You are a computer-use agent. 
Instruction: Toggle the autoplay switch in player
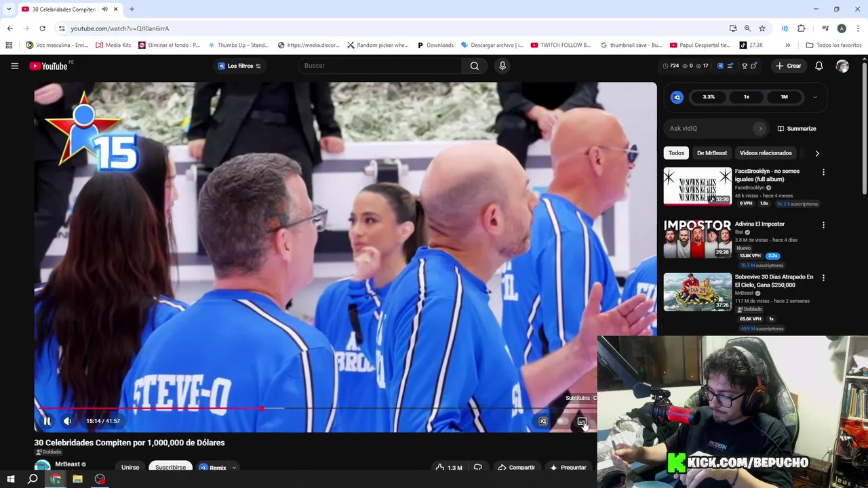tap(562, 422)
